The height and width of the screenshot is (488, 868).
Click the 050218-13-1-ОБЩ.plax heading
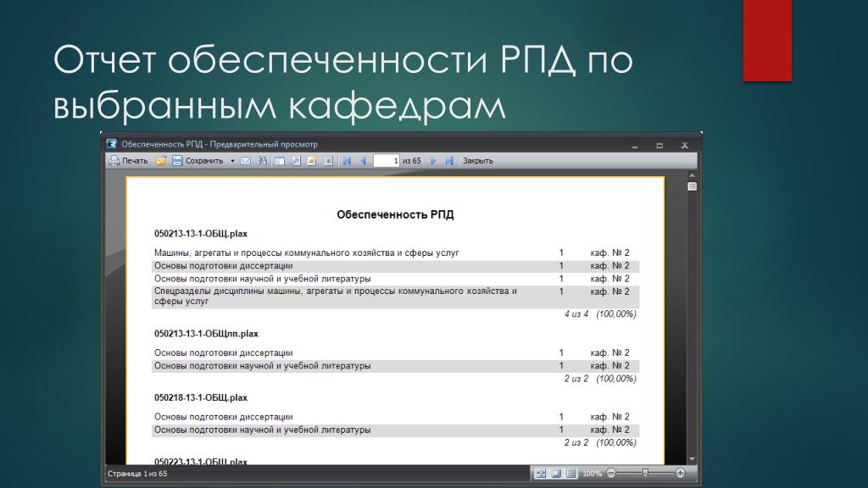(200, 398)
